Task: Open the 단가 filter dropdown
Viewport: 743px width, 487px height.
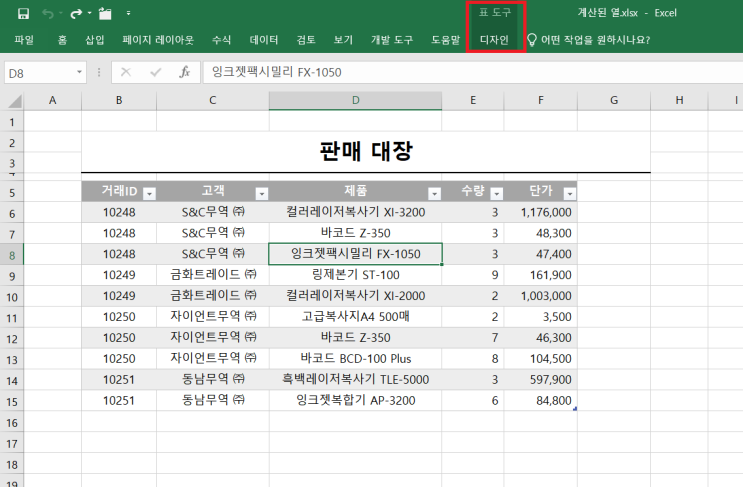Action: (570, 193)
